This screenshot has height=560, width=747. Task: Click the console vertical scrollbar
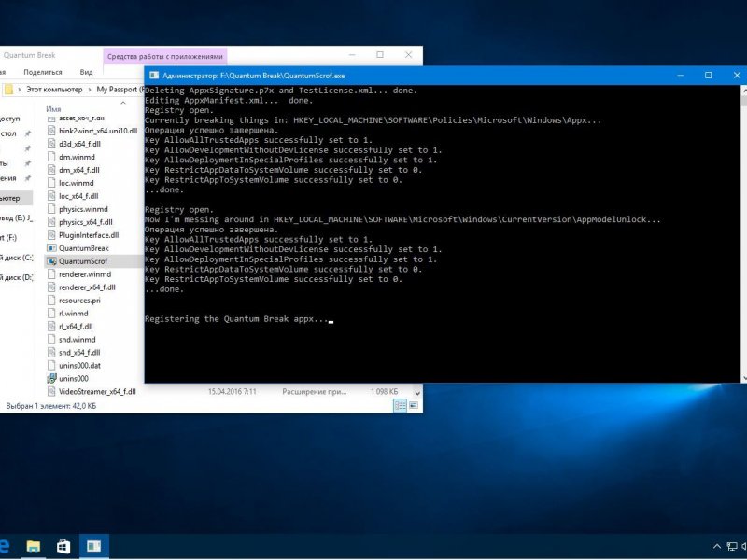[x=743, y=233]
